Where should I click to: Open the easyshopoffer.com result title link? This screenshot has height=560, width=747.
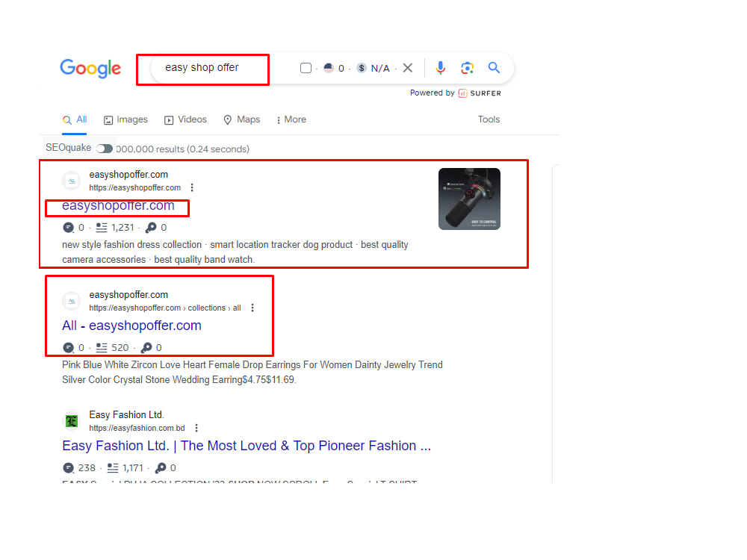(x=118, y=206)
